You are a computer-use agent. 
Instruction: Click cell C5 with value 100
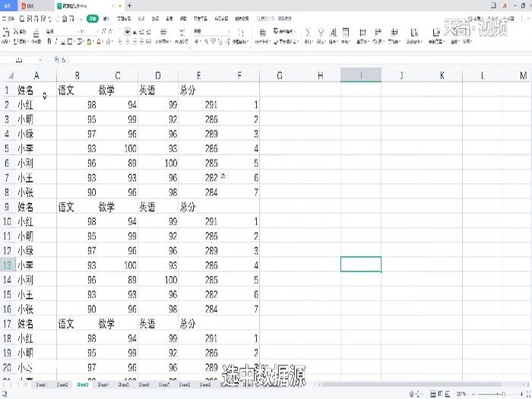tap(117, 148)
